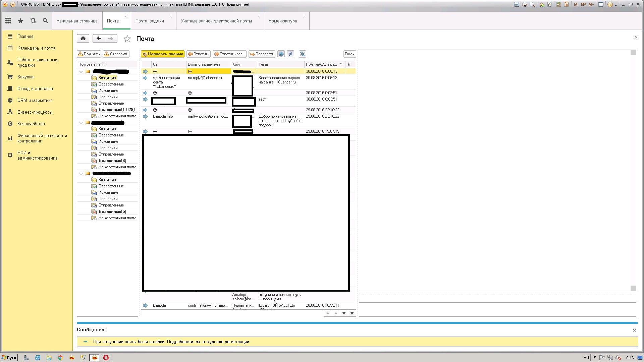644x362 pixels.
Task: Click the search magnifier in top panel
Action: click(45, 21)
